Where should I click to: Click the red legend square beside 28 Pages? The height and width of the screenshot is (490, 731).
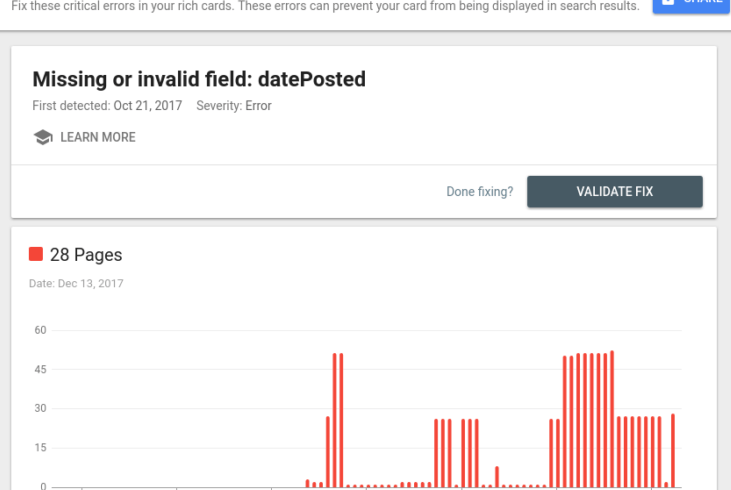pyautogui.click(x=36, y=254)
